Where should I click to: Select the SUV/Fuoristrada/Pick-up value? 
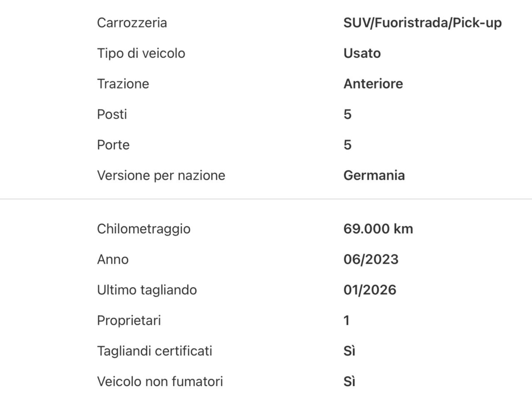click(422, 22)
